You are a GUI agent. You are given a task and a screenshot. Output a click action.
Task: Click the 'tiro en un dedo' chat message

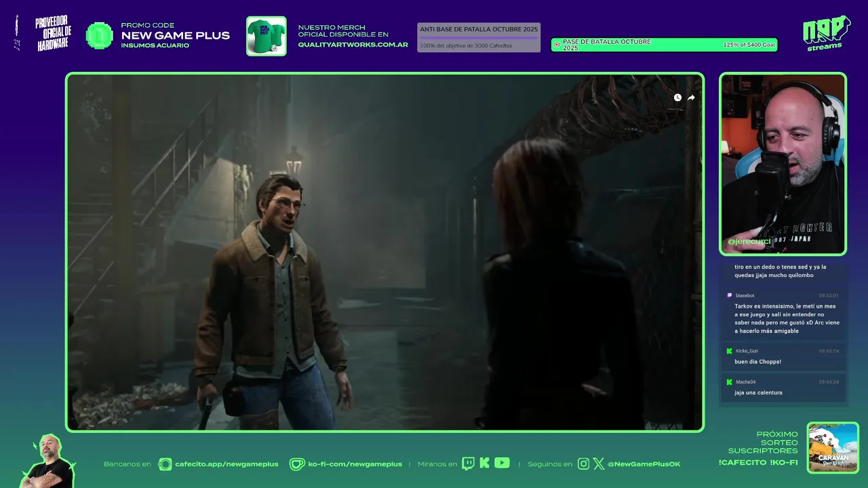click(x=780, y=271)
